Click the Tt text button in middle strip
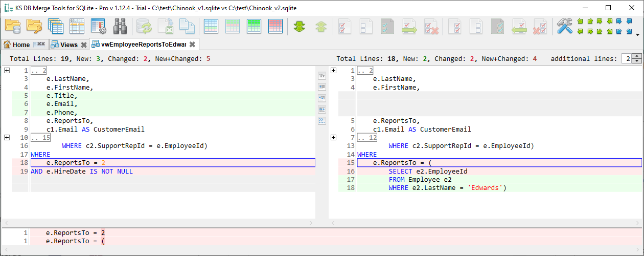The height and width of the screenshot is (256, 644). point(322,76)
